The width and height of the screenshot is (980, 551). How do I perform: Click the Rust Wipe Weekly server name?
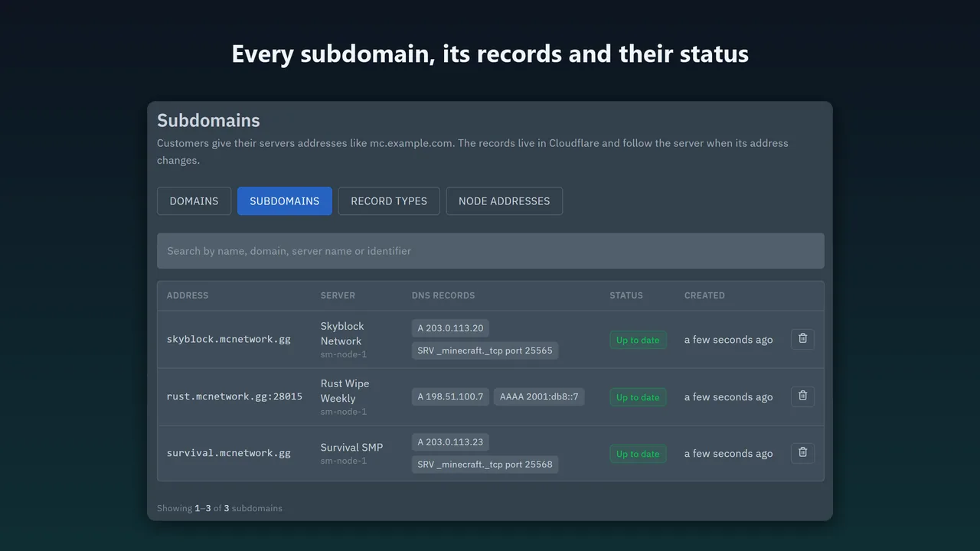click(x=345, y=391)
